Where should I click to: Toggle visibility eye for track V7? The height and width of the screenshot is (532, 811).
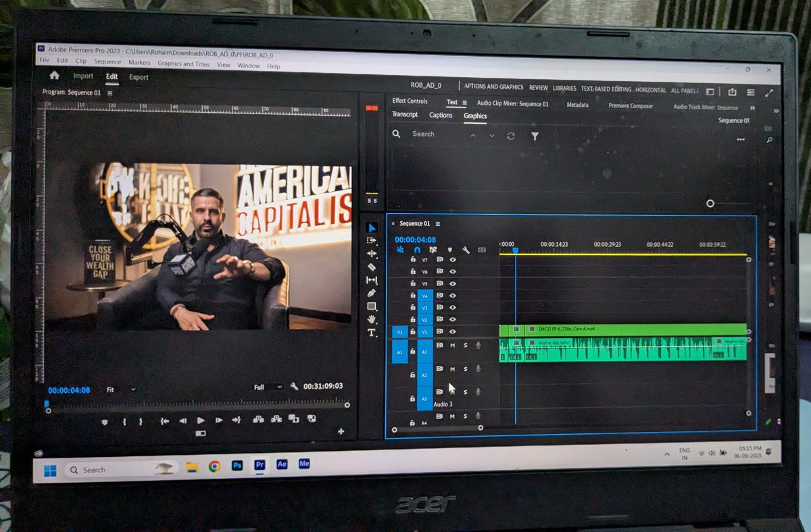453,259
